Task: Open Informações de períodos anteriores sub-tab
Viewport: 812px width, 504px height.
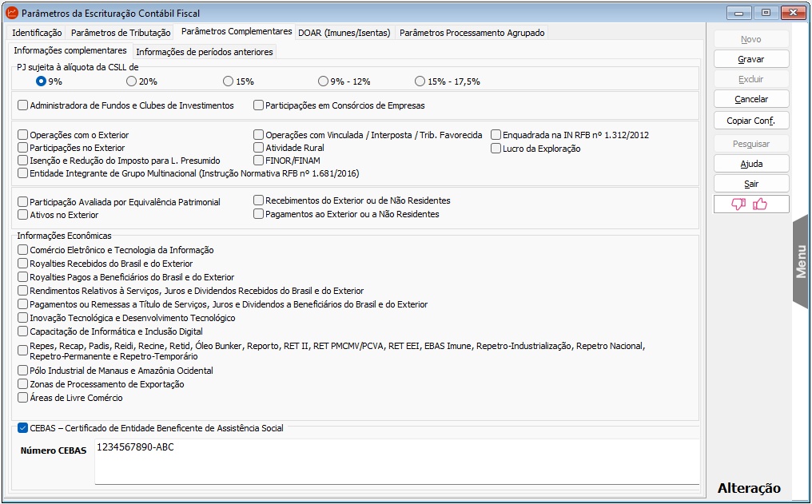Action: point(205,52)
